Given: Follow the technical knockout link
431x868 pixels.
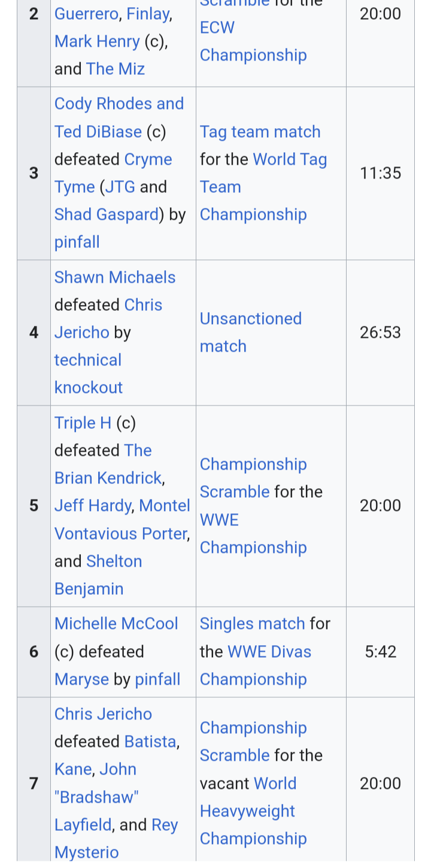Looking at the screenshot, I should point(89,374).
